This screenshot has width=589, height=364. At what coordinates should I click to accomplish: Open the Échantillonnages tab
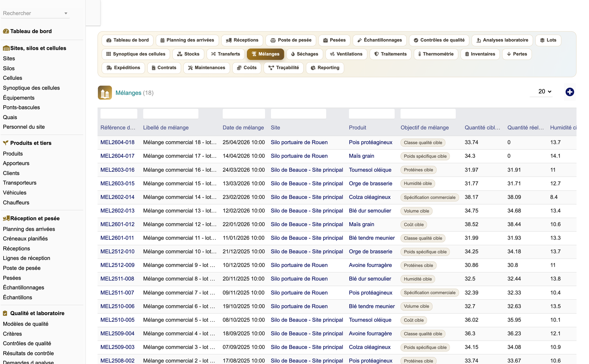(x=380, y=40)
